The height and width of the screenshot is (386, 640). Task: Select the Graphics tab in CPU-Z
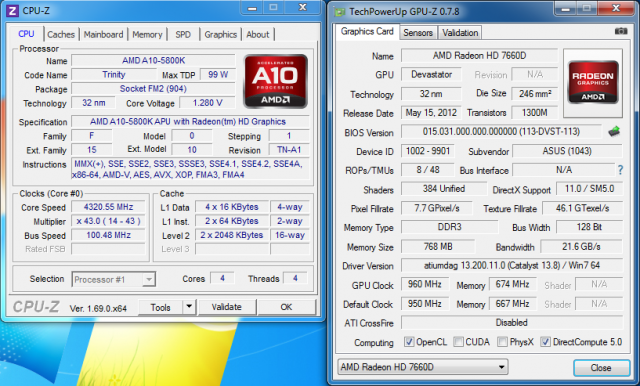pyautogui.click(x=220, y=35)
